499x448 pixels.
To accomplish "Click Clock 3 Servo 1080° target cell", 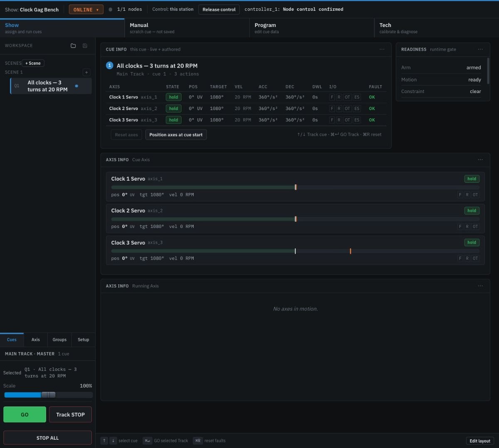I will 217,120.
